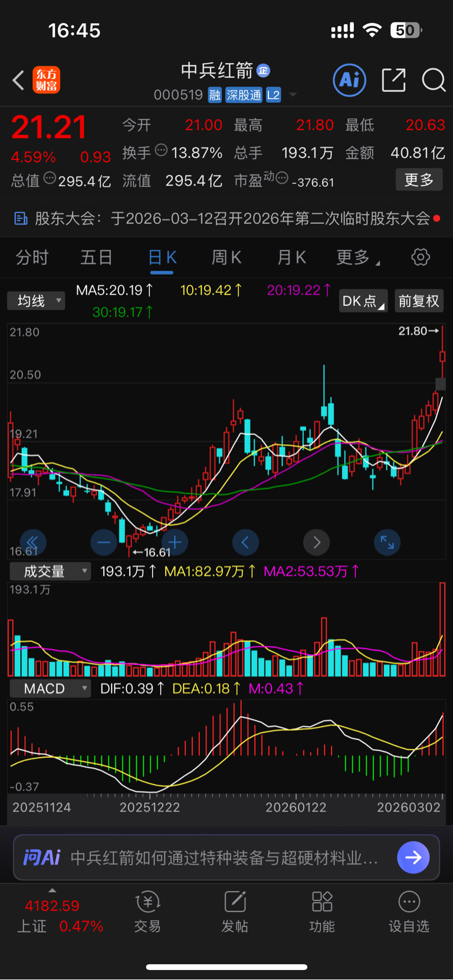Expand the 更多 chart period menu

point(357,258)
